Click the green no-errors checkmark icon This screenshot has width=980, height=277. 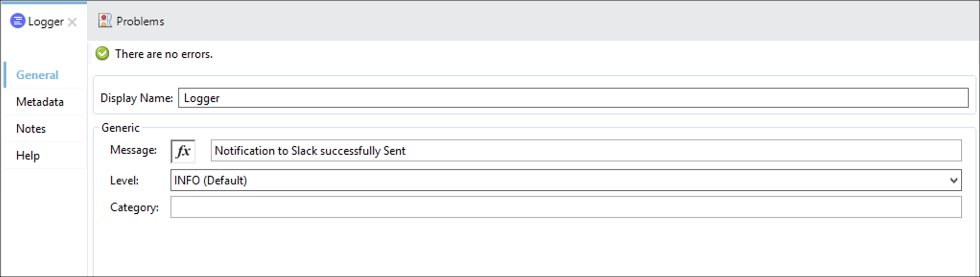[x=102, y=53]
